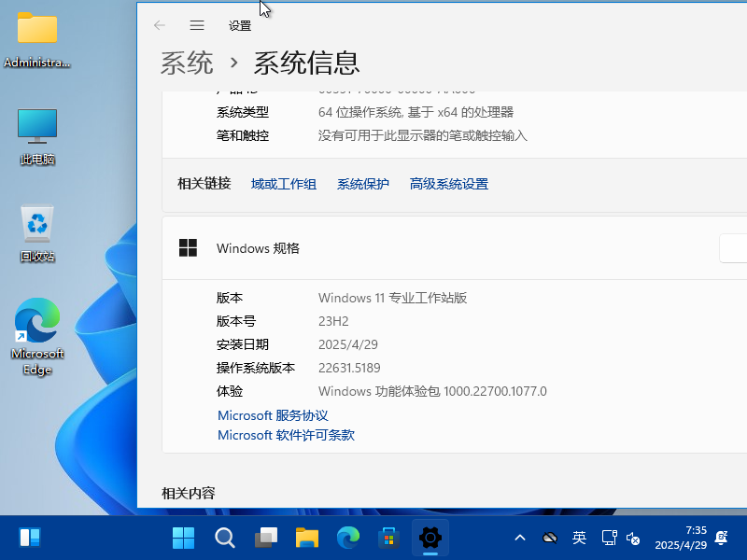Open the Microsoft 服务协议 link
747x560 pixels.
[x=273, y=415]
